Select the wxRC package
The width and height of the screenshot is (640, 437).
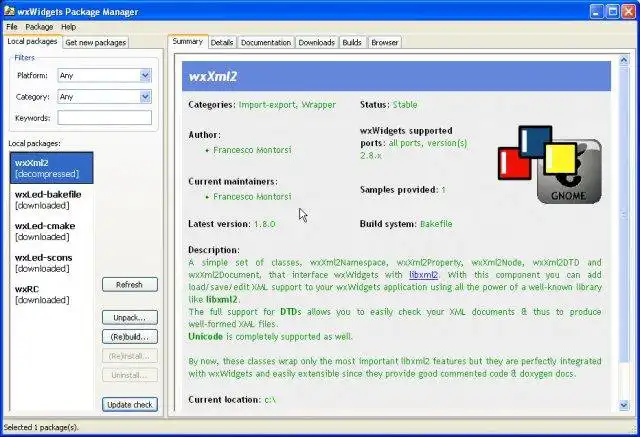51,294
